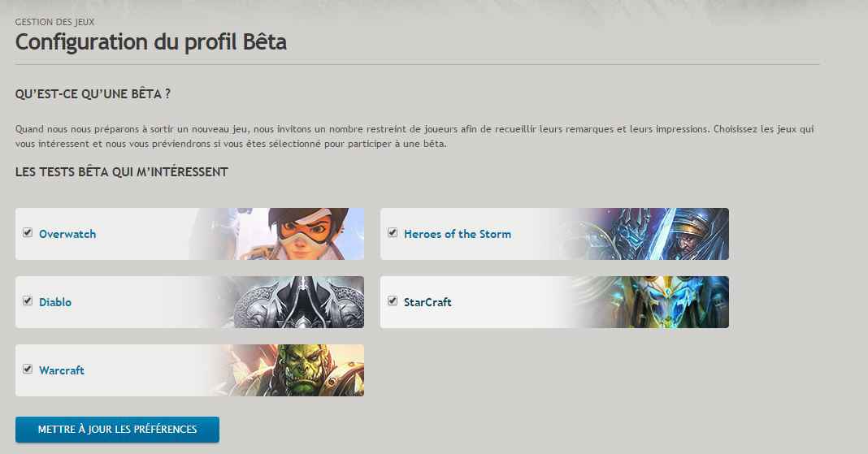Select Les tests bêta qui m'intéressent heading
Viewport: 868px width, 454px height.
click(122, 172)
